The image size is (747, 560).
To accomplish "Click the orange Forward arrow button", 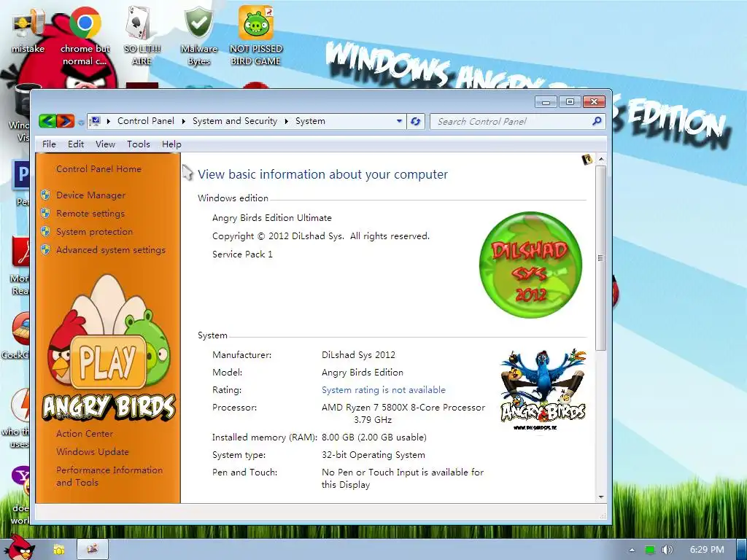I will tap(66, 121).
